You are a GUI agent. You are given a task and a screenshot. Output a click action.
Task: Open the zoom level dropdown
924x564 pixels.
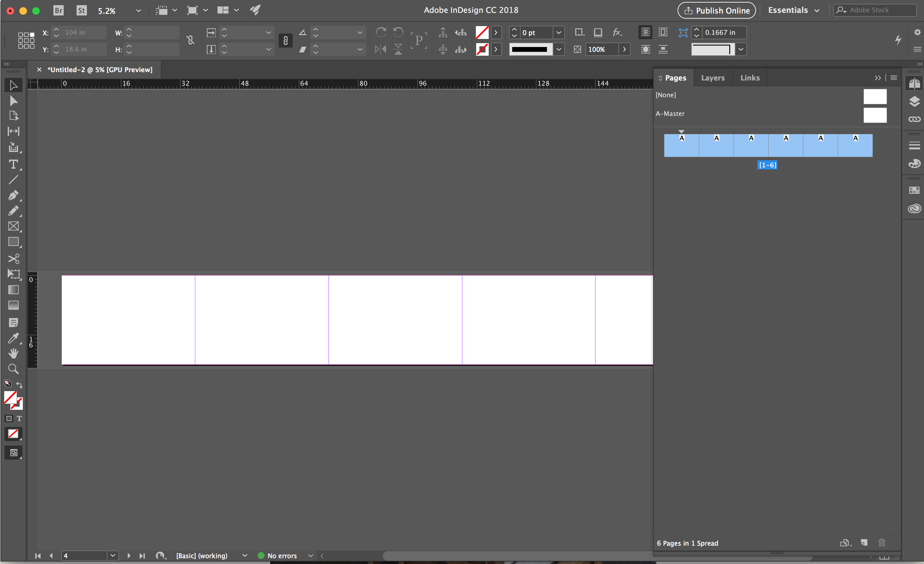[138, 11]
